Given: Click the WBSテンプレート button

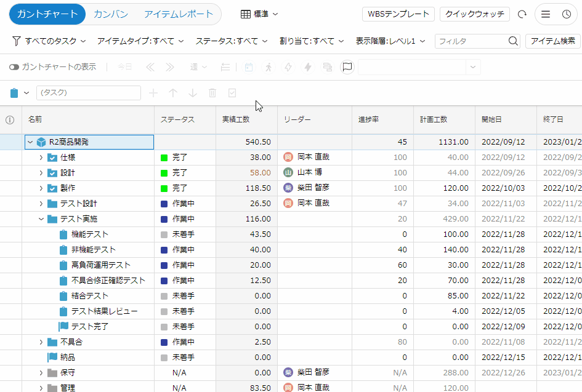Looking at the screenshot, I should (x=398, y=14).
